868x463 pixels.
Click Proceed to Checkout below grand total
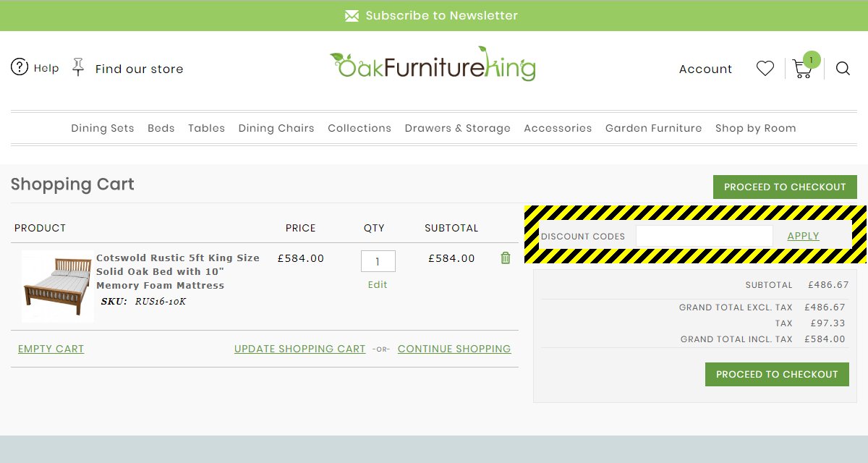(777, 374)
